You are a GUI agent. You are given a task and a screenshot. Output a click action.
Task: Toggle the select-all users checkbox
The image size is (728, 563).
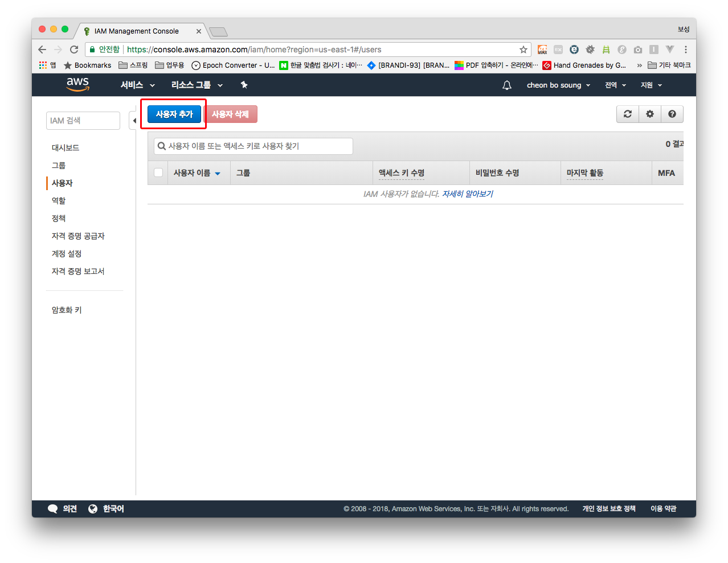coord(158,172)
